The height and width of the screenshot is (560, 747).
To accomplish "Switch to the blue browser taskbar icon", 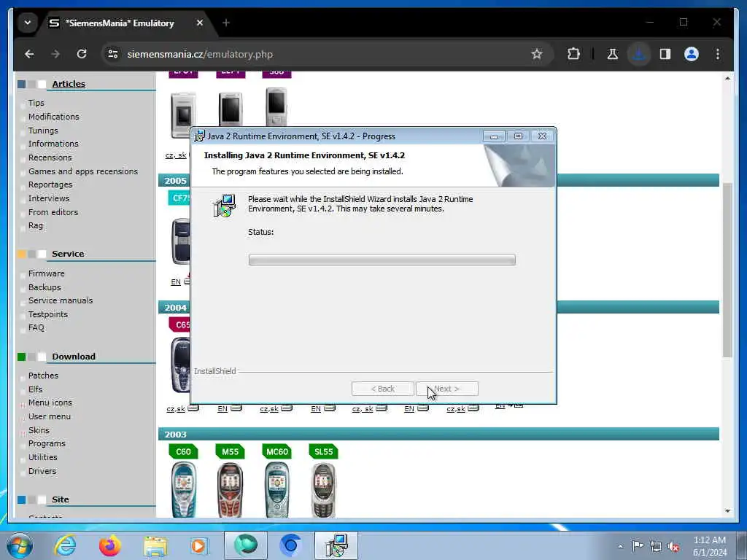I will 290,545.
